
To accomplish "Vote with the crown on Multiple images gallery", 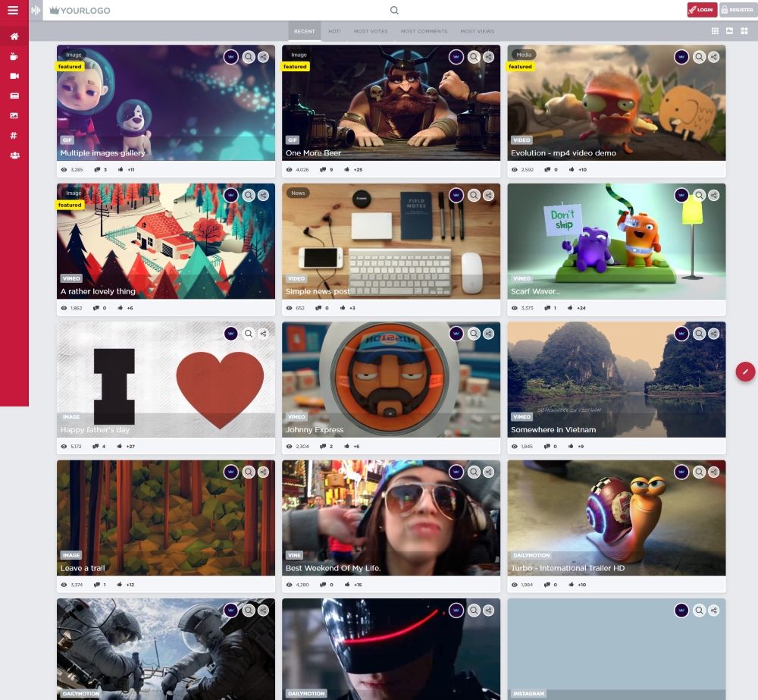I will pos(231,57).
